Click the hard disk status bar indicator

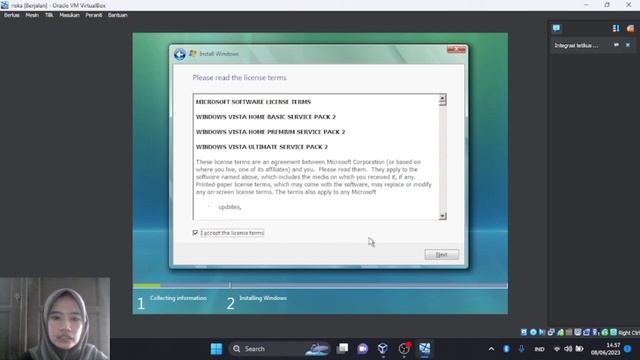[524, 332]
